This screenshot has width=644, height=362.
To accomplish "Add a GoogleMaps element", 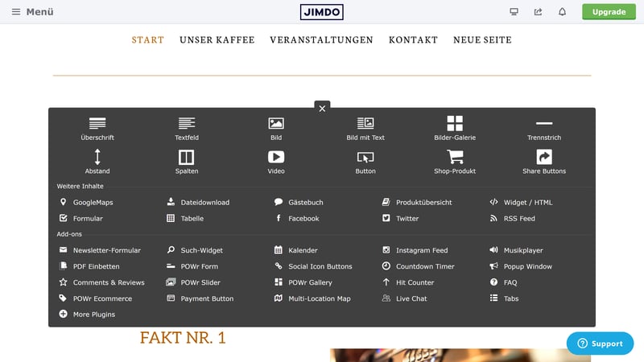I will pyautogui.click(x=93, y=203).
